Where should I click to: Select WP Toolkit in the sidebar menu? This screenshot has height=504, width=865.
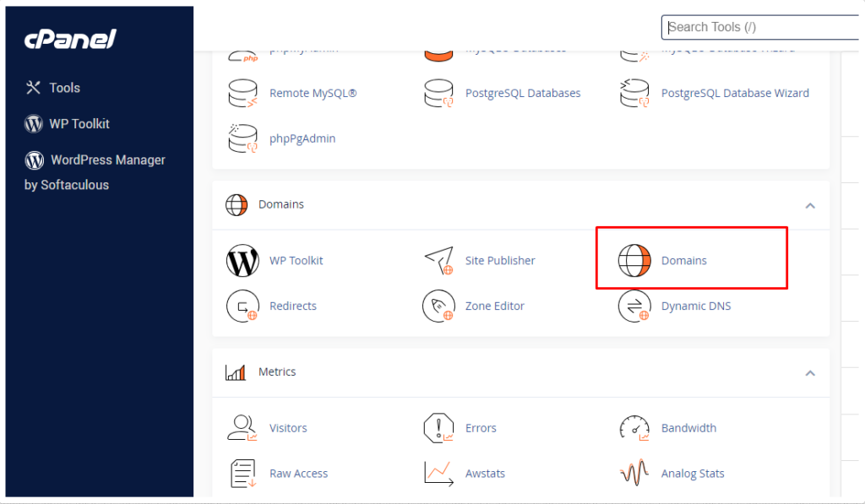[x=79, y=124]
